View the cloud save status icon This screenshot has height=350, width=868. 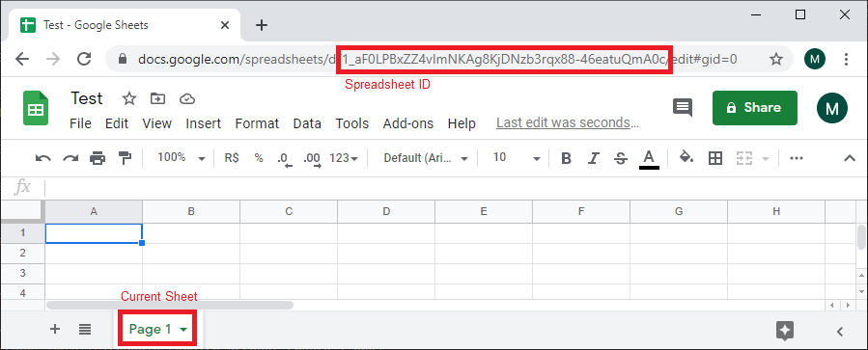[187, 99]
